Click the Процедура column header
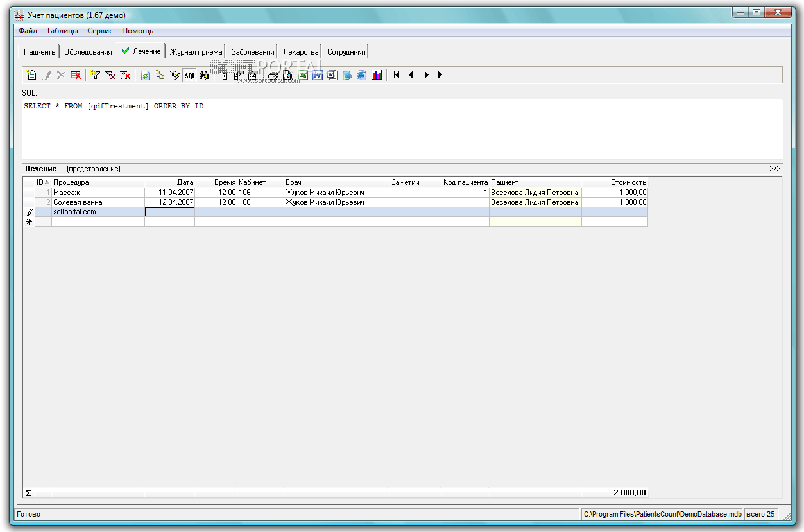804x532 pixels. click(98, 182)
